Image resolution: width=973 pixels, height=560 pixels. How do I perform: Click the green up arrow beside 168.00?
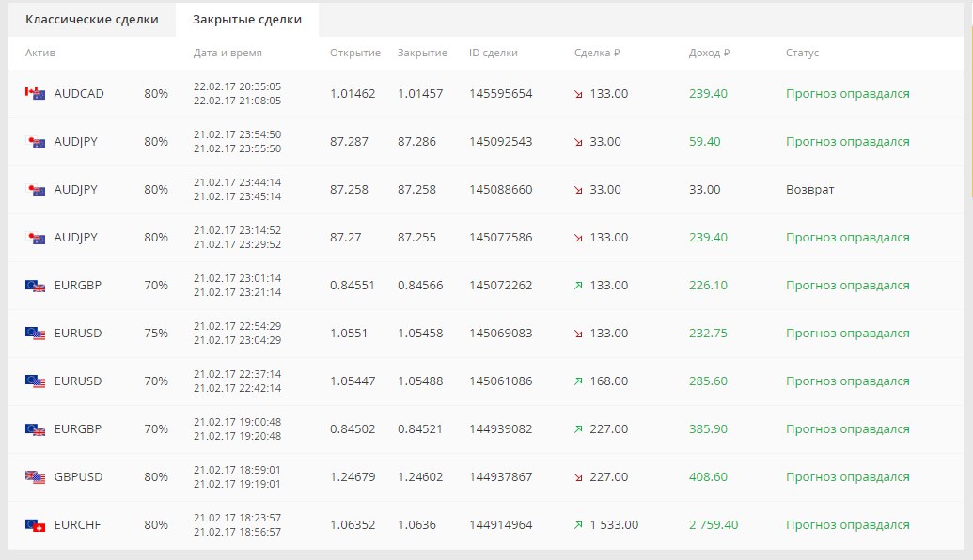578,381
